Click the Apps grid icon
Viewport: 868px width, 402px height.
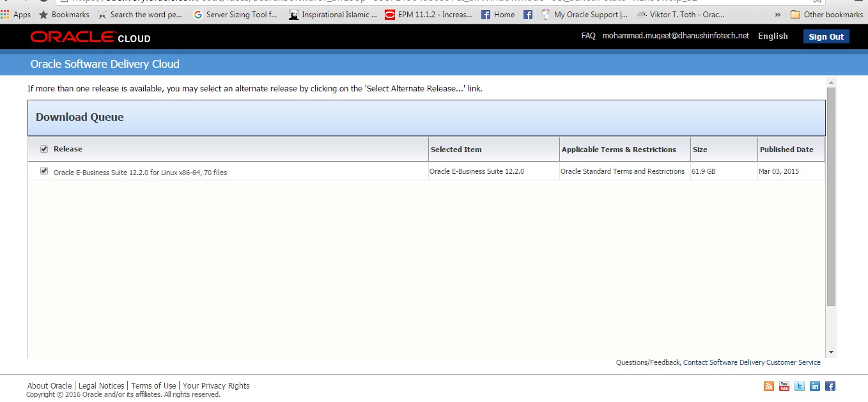coord(6,14)
